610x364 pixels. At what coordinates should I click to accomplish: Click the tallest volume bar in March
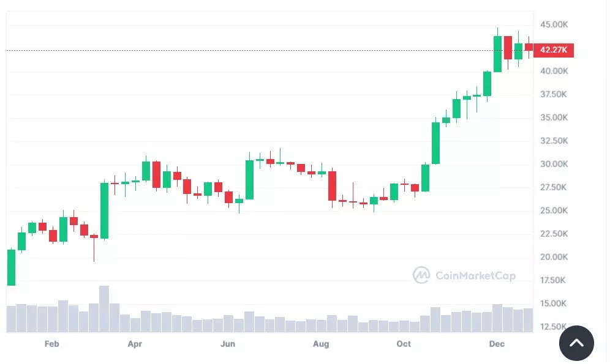[x=104, y=309]
